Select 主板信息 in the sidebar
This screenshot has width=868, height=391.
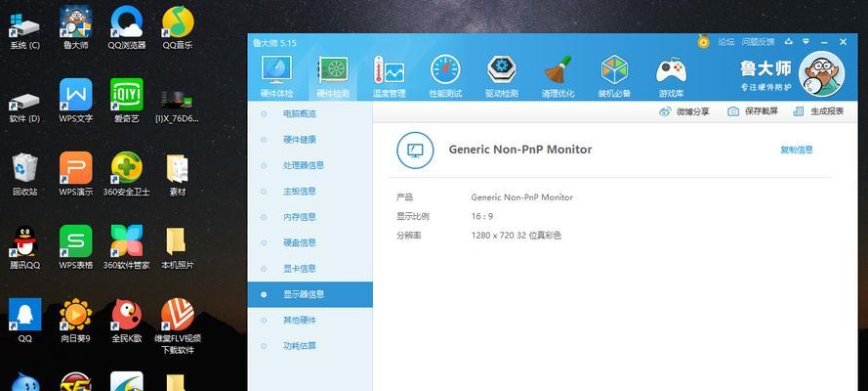click(x=310, y=191)
